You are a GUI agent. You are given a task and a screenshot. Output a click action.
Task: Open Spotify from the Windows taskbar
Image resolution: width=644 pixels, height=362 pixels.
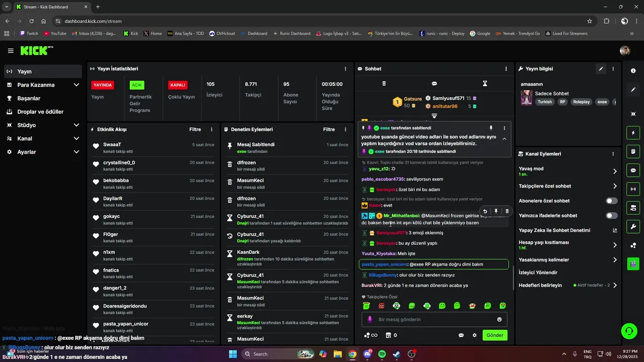point(382,354)
